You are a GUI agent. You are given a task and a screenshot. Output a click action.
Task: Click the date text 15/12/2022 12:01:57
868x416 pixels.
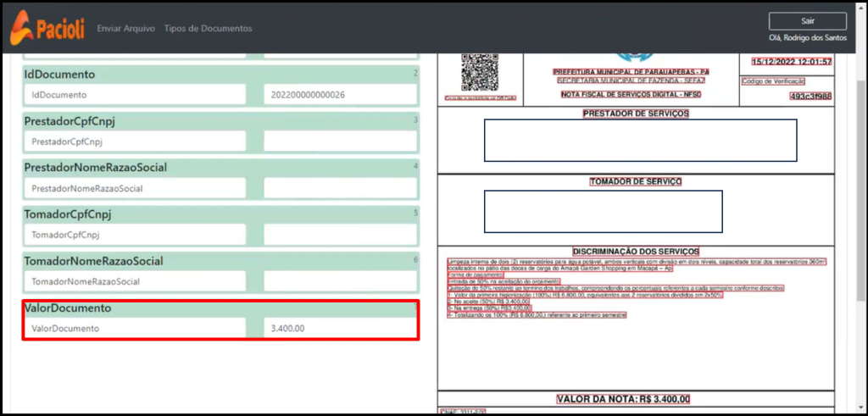click(791, 61)
